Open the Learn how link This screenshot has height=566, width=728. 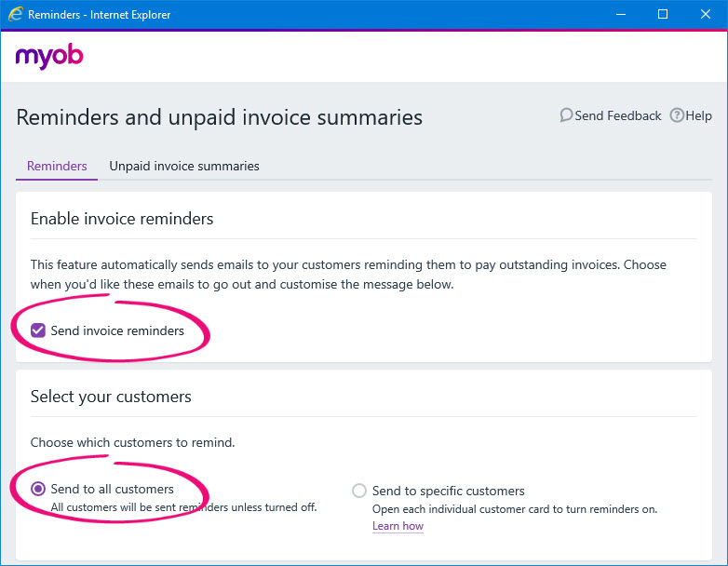pyautogui.click(x=398, y=526)
